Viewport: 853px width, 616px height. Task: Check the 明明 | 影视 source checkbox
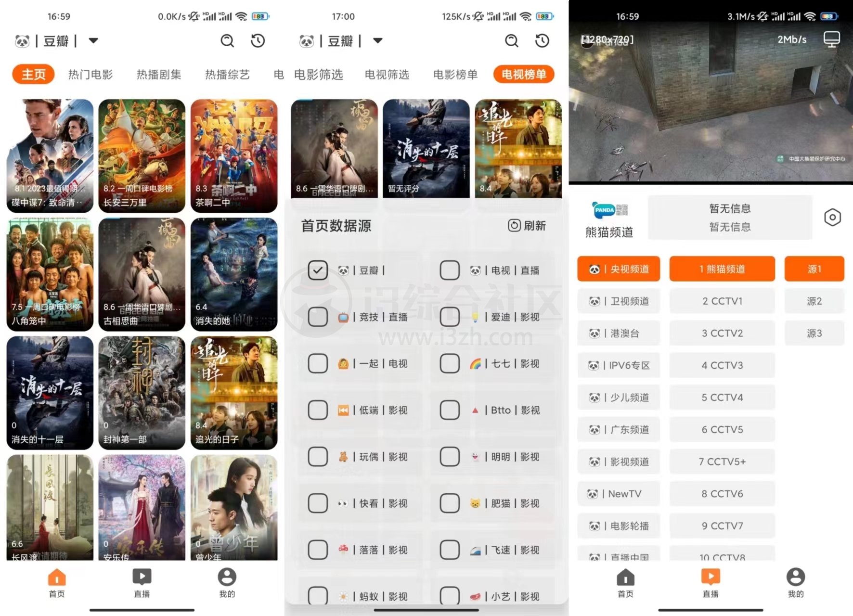(x=450, y=457)
